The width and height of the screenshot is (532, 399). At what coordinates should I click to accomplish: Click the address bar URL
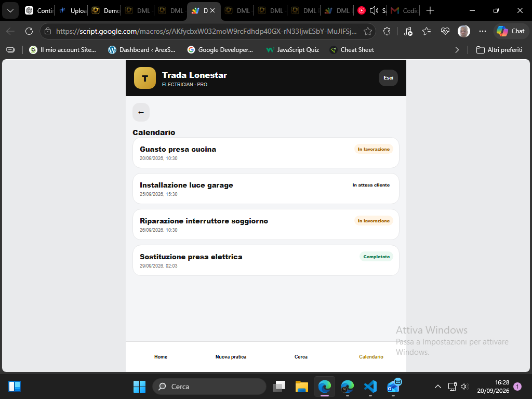(x=206, y=31)
